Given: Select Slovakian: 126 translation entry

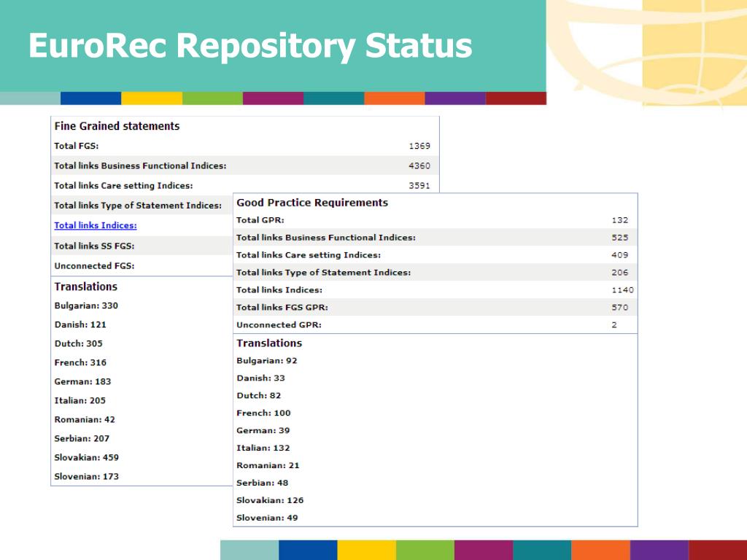Looking at the screenshot, I should click(x=270, y=500).
